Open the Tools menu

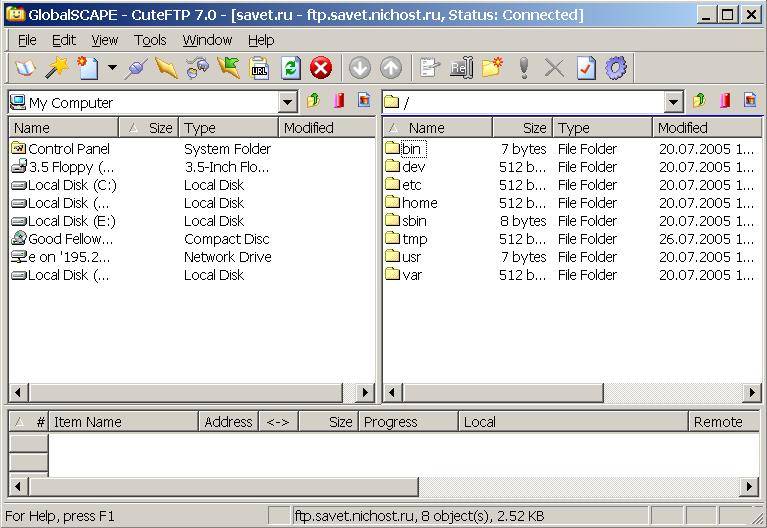pos(150,40)
